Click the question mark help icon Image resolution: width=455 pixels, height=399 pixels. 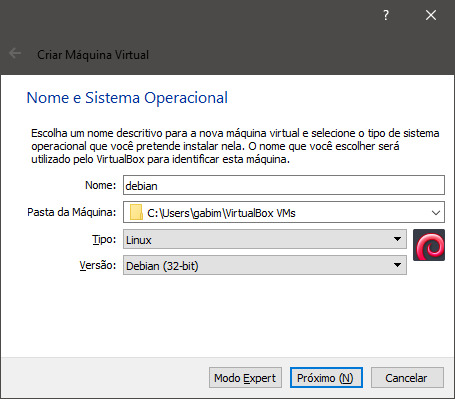(x=386, y=15)
